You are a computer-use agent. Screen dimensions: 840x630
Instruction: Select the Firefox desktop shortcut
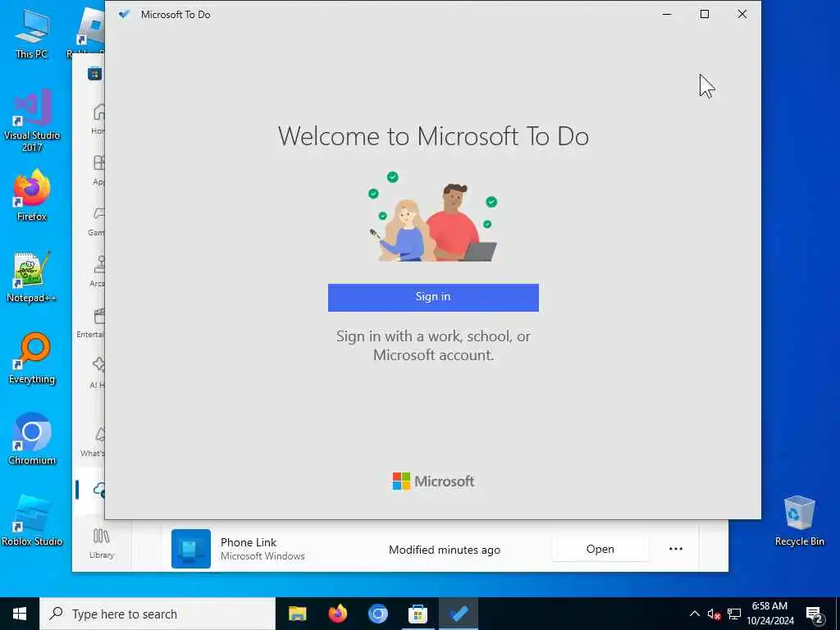click(32, 195)
